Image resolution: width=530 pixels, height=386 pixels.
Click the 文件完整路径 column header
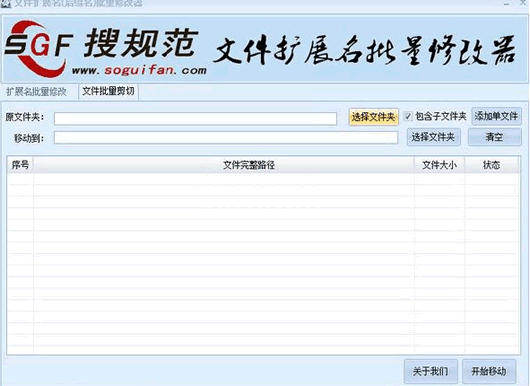tap(224, 165)
